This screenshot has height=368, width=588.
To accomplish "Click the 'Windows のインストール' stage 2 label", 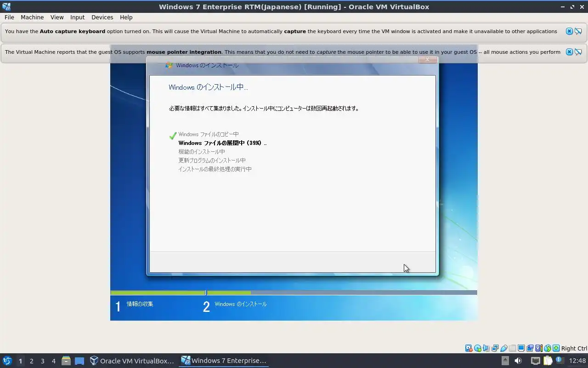I will click(240, 304).
